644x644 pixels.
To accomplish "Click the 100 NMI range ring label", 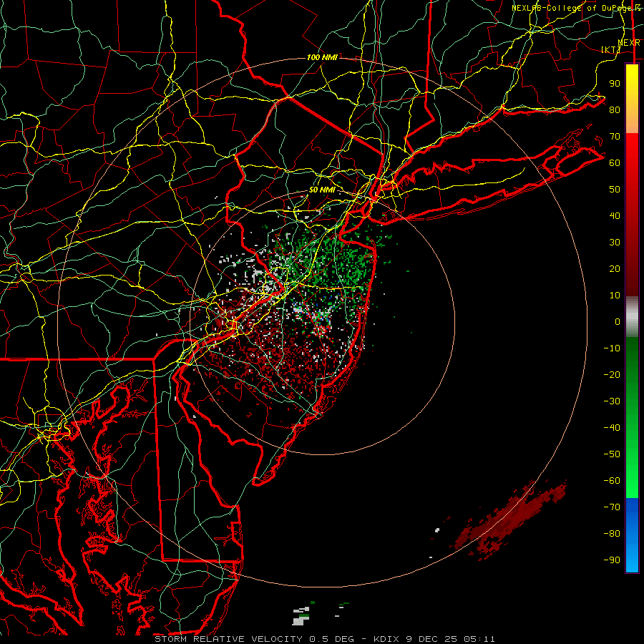I will [x=322, y=57].
